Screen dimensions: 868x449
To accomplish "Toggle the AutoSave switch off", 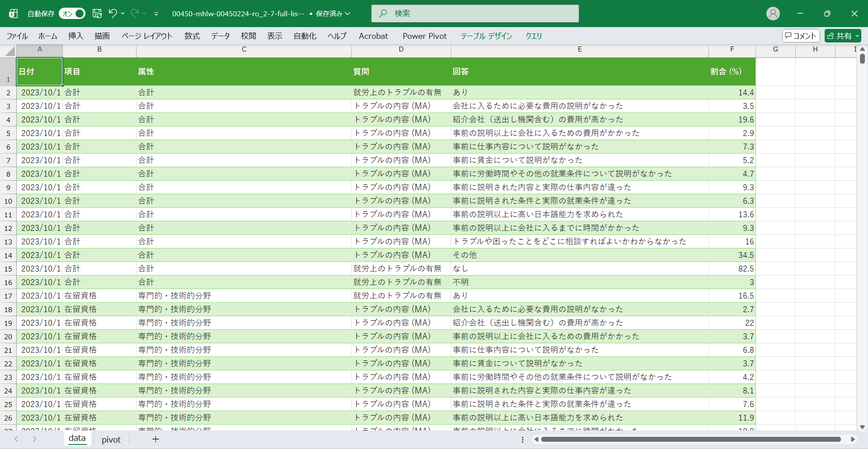I will (x=72, y=14).
